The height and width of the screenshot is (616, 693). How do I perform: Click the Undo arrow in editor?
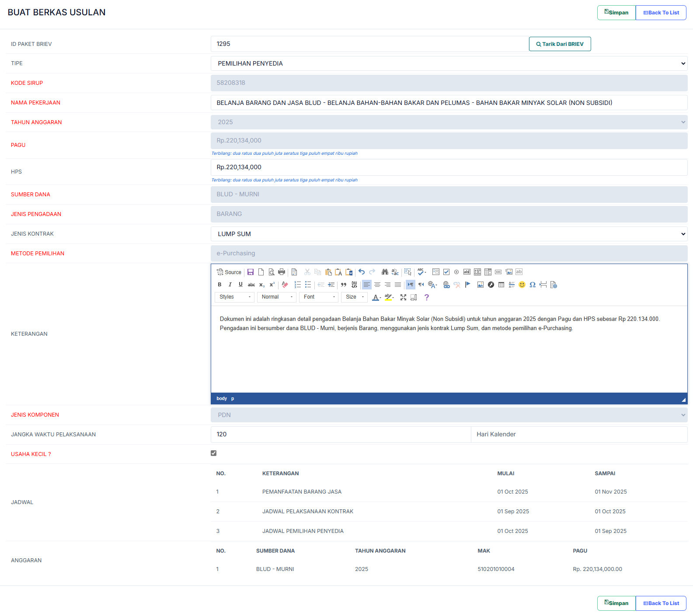tap(362, 272)
